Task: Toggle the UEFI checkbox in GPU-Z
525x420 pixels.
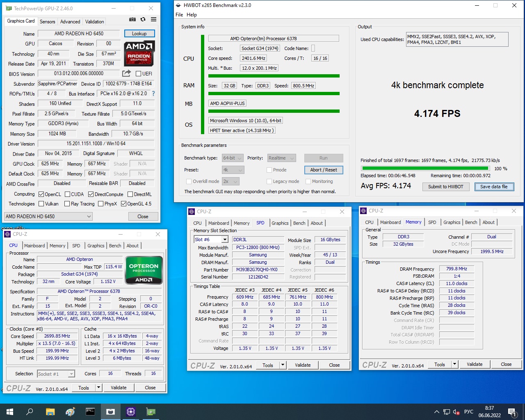Action: (139, 74)
